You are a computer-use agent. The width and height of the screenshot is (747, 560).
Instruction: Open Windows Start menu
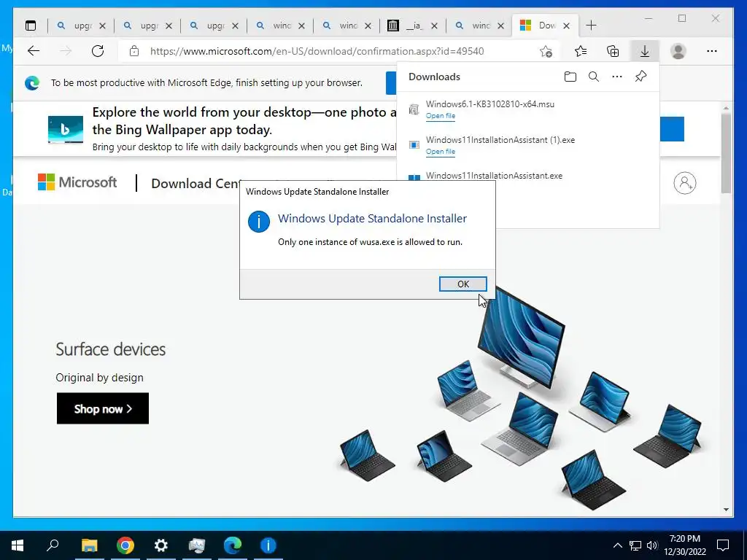(x=18, y=545)
